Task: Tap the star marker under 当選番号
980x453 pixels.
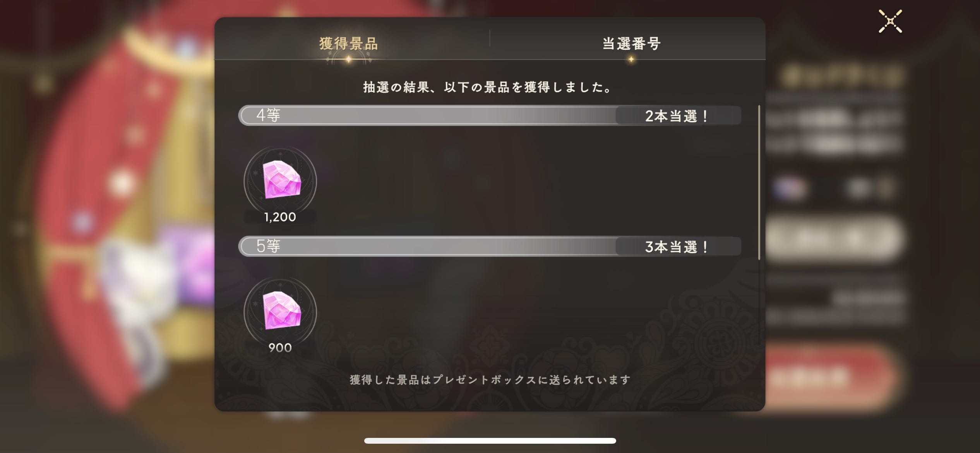Action: tap(631, 59)
